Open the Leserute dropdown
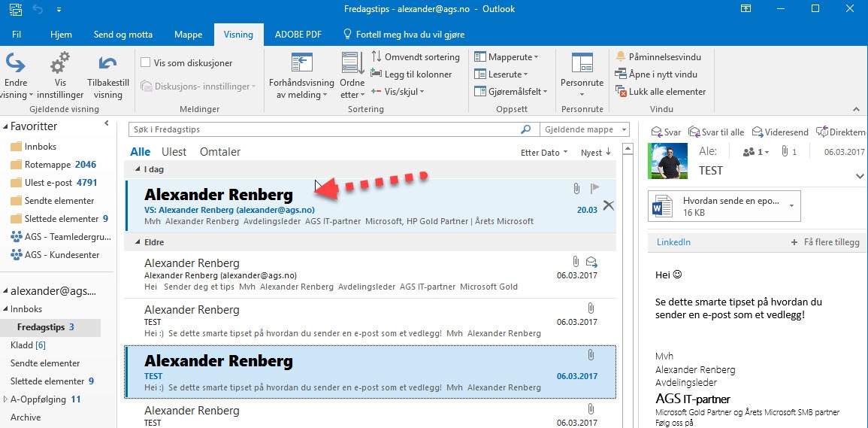 click(x=501, y=74)
